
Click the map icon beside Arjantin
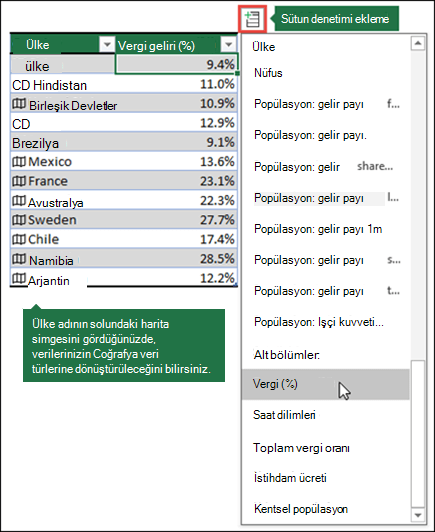tap(19, 279)
